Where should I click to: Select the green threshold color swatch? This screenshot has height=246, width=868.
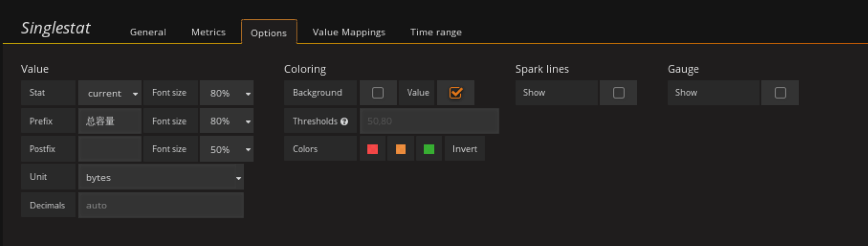(x=429, y=149)
